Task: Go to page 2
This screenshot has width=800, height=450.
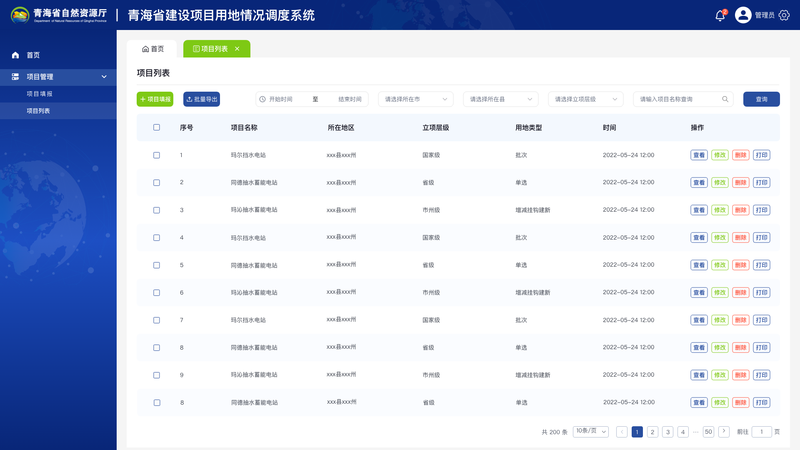Action: (652, 432)
